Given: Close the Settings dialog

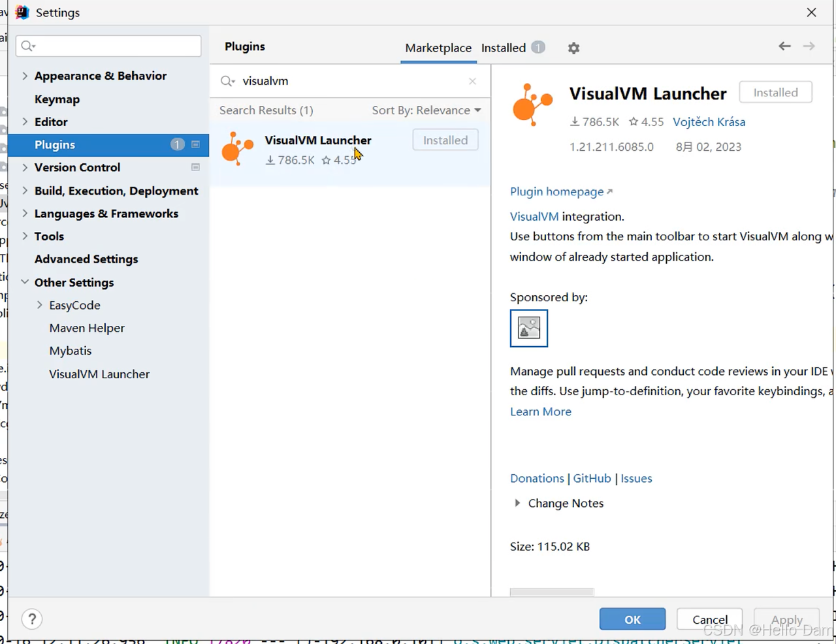Looking at the screenshot, I should tap(811, 12).
